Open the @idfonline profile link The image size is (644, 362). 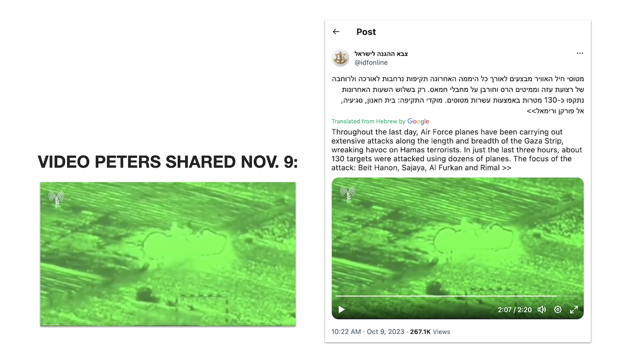pos(371,62)
